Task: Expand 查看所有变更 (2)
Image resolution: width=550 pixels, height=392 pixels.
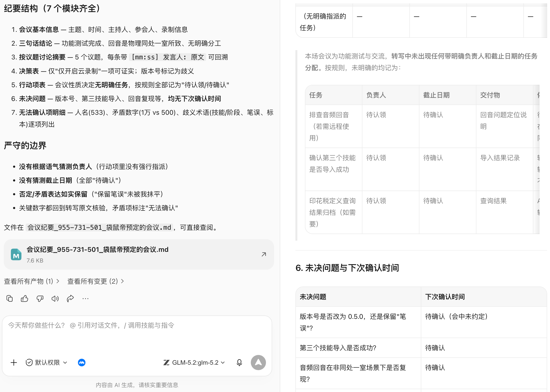Action: click(95, 281)
